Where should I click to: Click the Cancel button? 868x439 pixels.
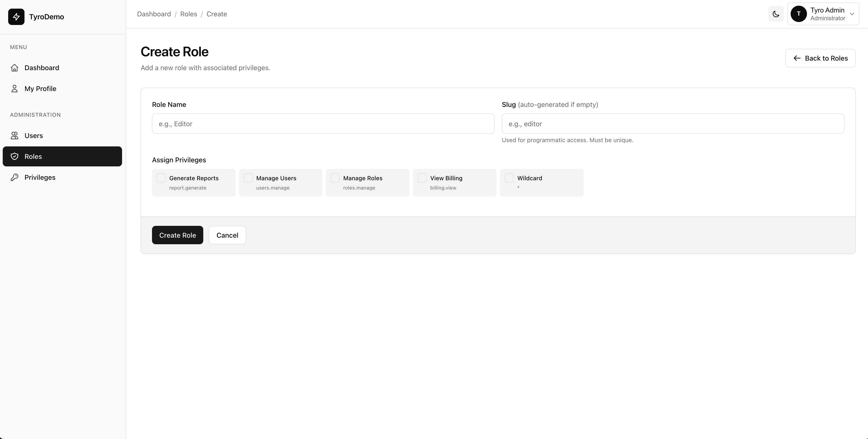(x=227, y=235)
